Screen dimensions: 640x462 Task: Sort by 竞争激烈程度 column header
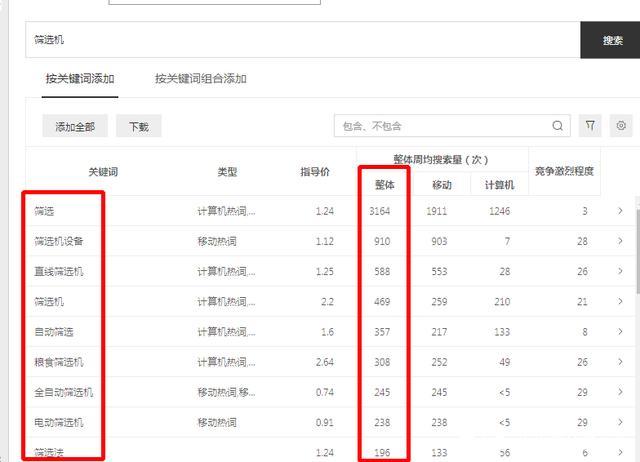click(564, 171)
